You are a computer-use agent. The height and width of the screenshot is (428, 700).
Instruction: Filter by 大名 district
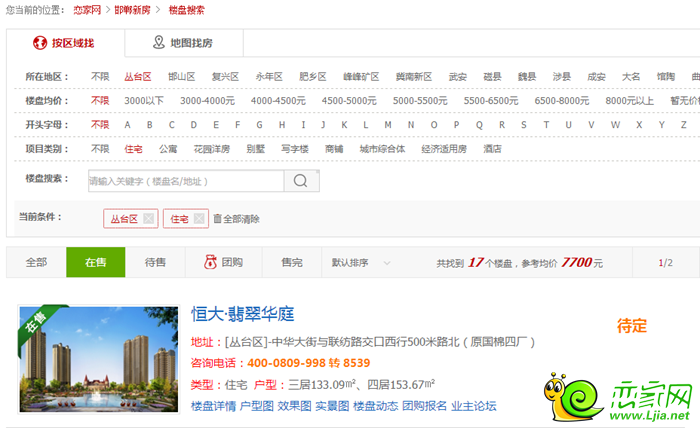pos(631,77)
